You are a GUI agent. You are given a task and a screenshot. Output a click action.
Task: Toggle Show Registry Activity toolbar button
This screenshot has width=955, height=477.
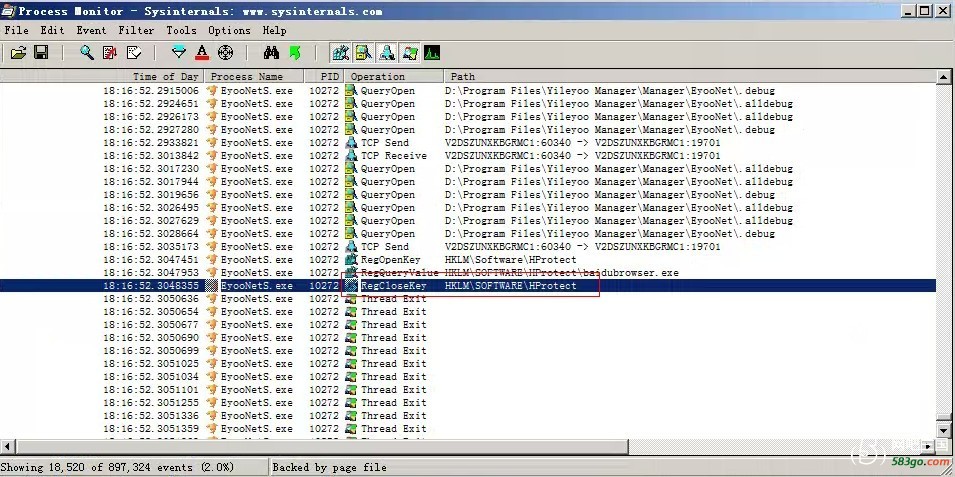click(340, 53)
